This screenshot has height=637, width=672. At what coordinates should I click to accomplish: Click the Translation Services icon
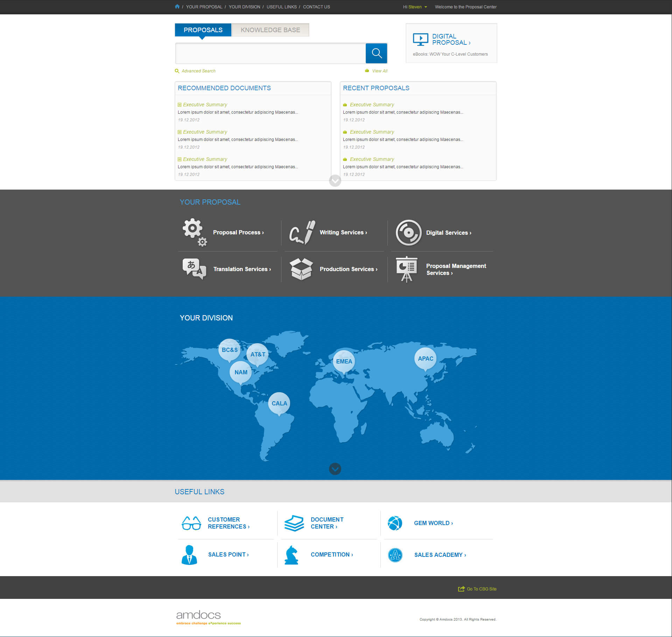(x=195, y=269)
